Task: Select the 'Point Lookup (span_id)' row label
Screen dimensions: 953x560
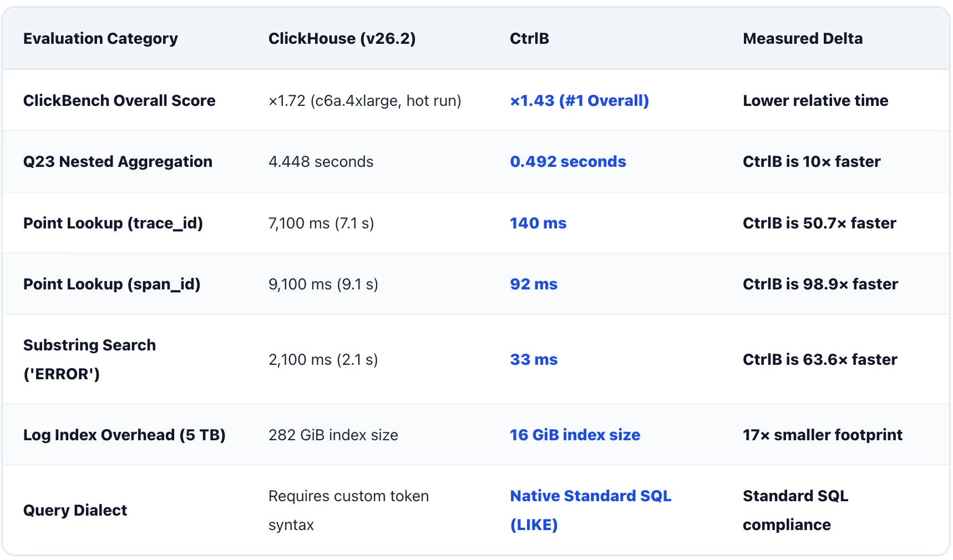Action: tap(112, 284)
